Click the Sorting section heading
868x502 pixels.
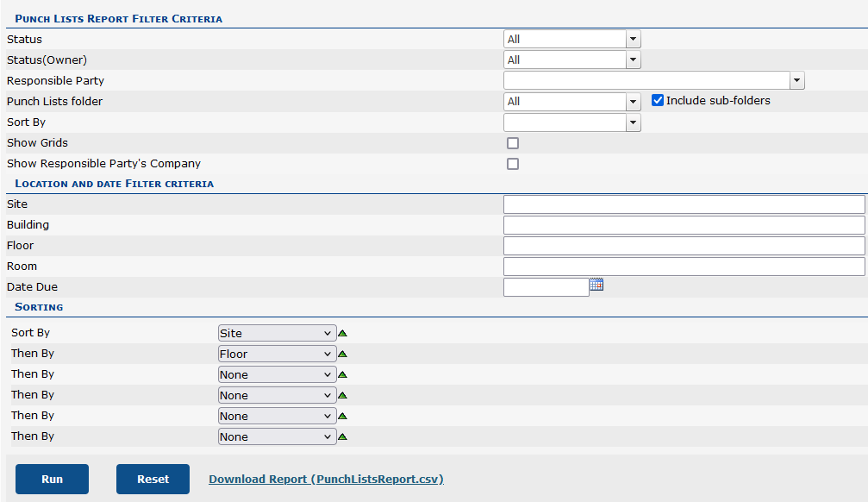pyautogui.click(x=39, y=306)
